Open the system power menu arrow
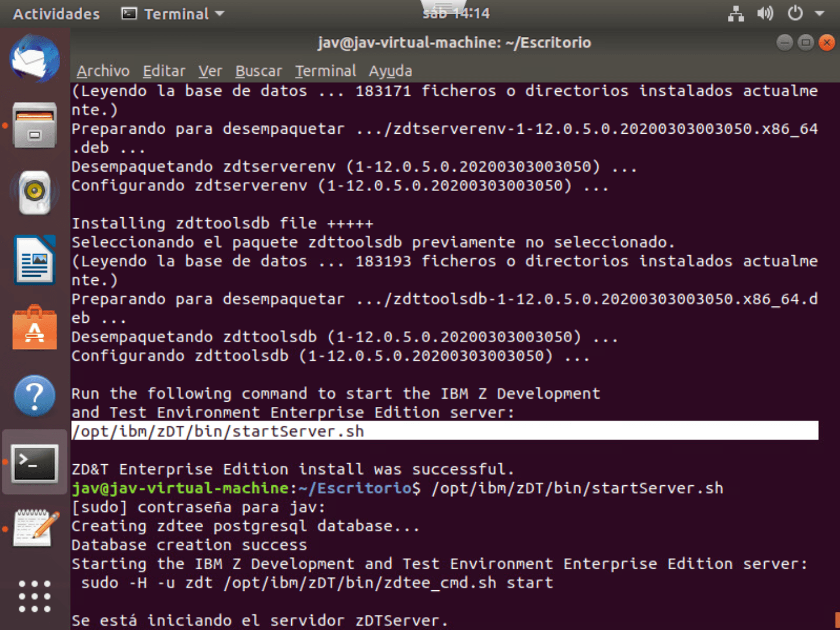 click(820, 13)
